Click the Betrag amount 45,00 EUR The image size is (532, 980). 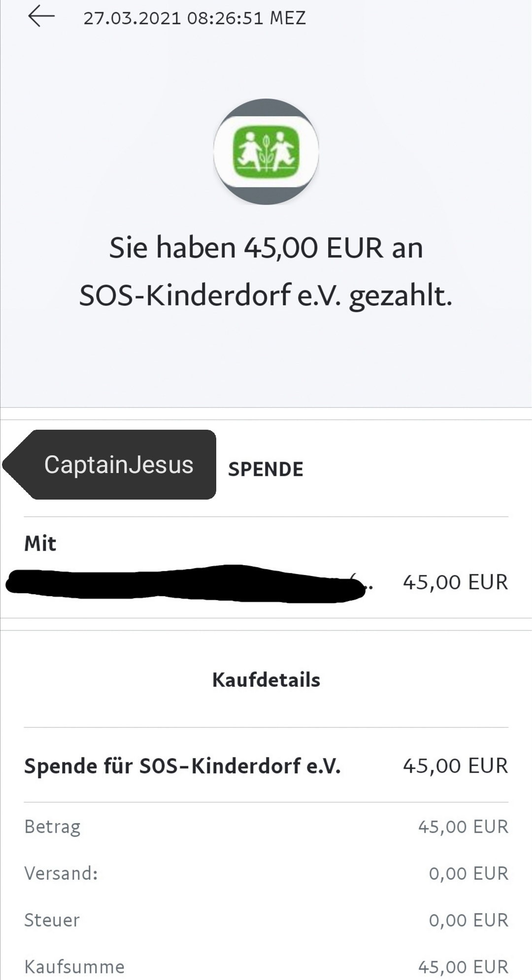(x=463, y=826)
